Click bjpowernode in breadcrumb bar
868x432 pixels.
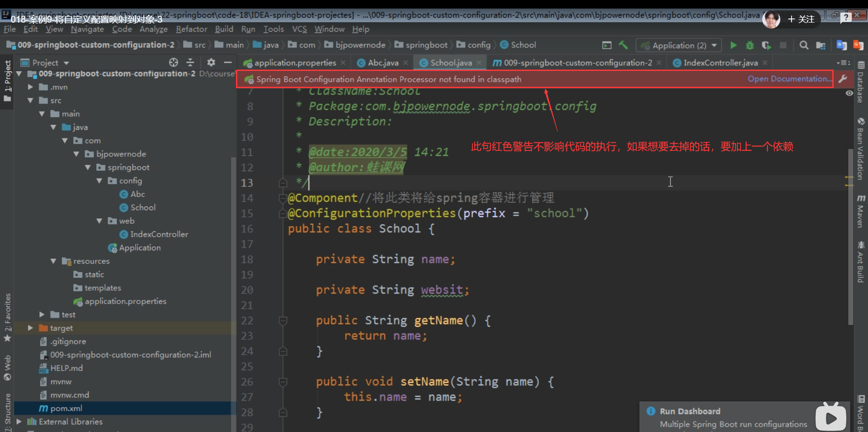355,45
